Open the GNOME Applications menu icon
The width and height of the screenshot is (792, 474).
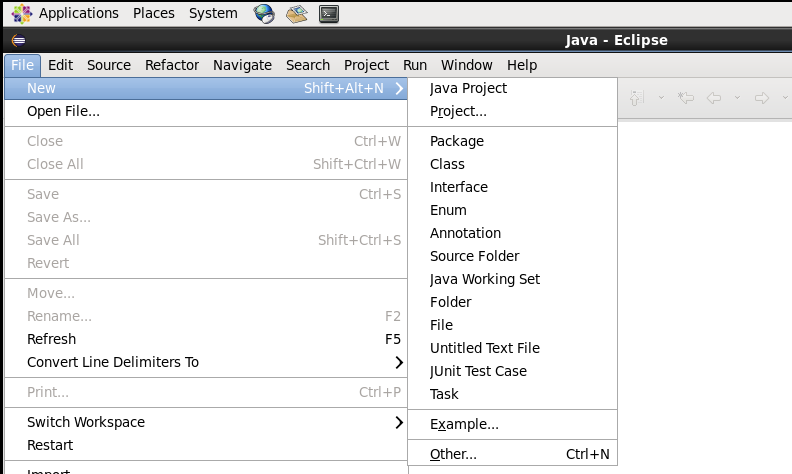tap(22, 14)
